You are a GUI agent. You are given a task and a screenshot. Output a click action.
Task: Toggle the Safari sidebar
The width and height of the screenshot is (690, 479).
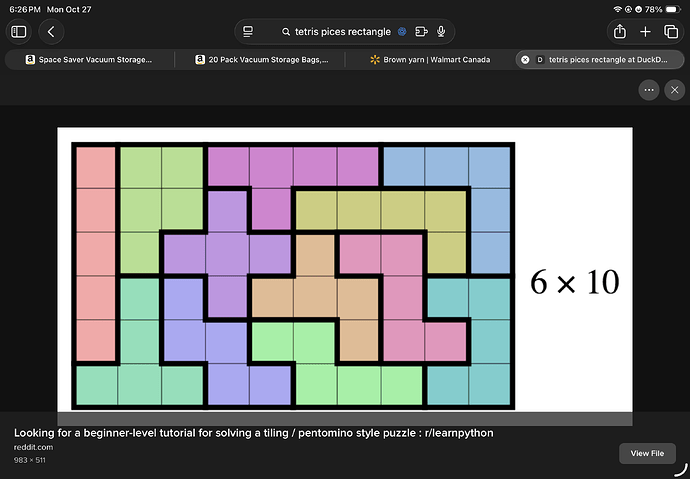click(19, 32)
